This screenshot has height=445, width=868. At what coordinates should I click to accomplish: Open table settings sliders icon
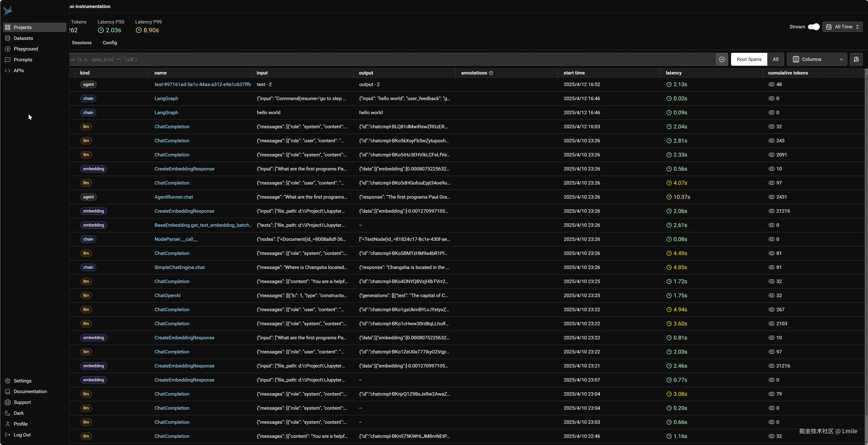pyautogui.click(x=856, y=59)
